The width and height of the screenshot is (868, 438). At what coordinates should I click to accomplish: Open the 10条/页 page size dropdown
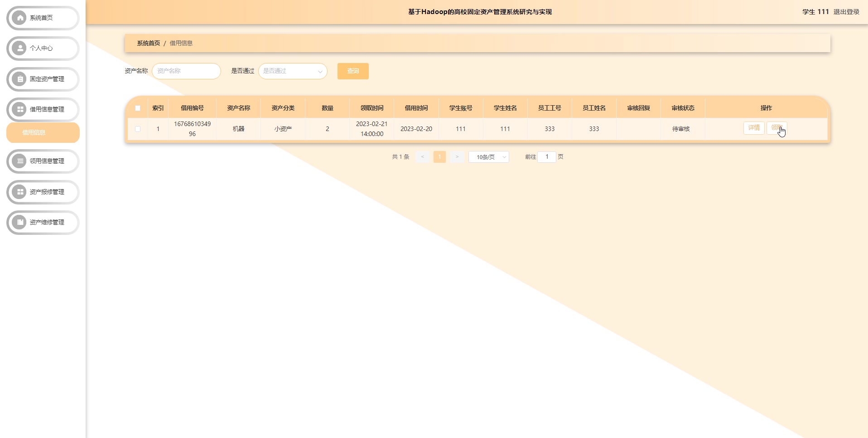489,157
